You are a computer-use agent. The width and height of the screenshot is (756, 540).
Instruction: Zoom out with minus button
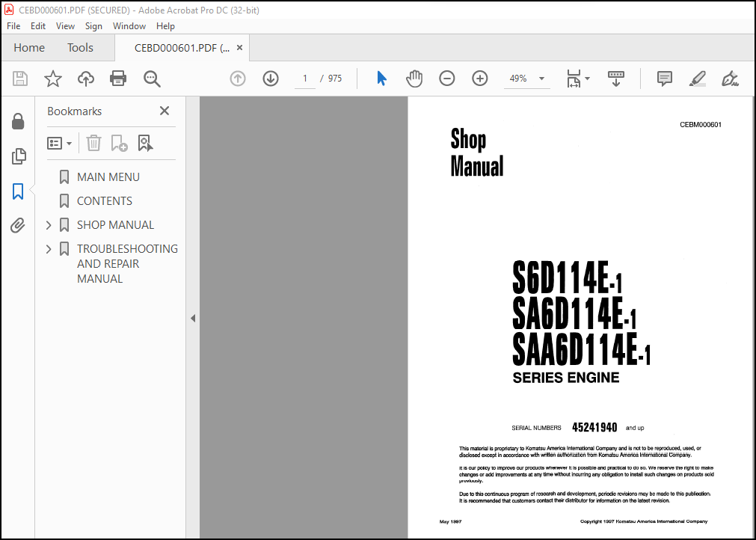447,78
